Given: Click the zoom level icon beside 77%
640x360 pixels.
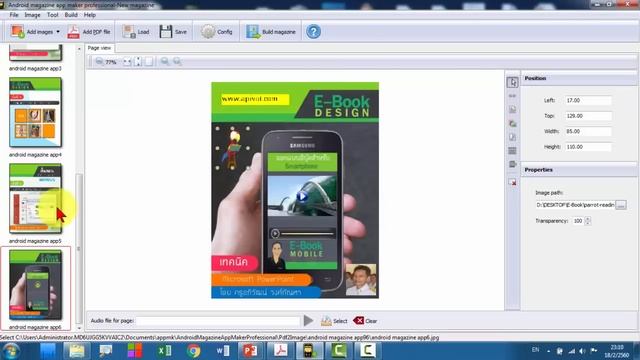Looking at the screenshot, I should 99,62.
